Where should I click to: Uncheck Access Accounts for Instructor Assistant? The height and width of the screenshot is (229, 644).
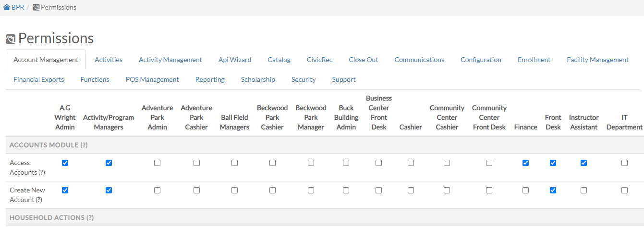click(x=583, y=163)
